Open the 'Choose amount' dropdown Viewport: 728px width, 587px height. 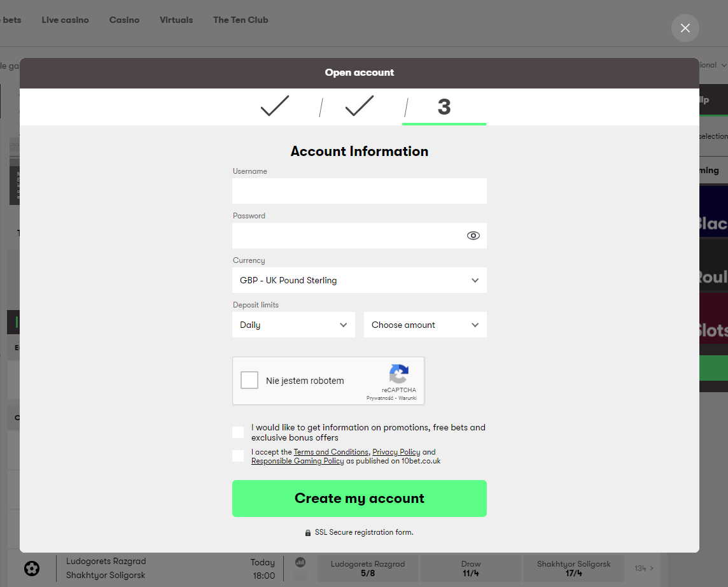424,325
